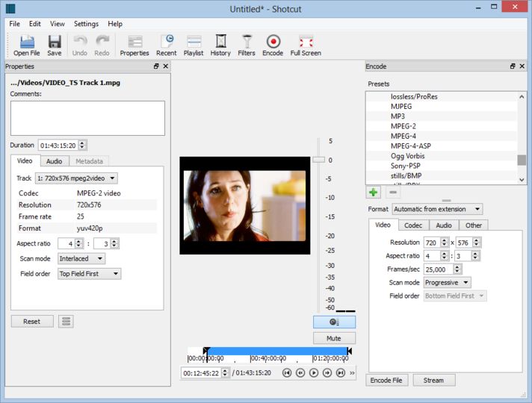Skip to the end of the clip
This screenshot has width=532, height=403.
pyautogui.click(x=340, y=373)
